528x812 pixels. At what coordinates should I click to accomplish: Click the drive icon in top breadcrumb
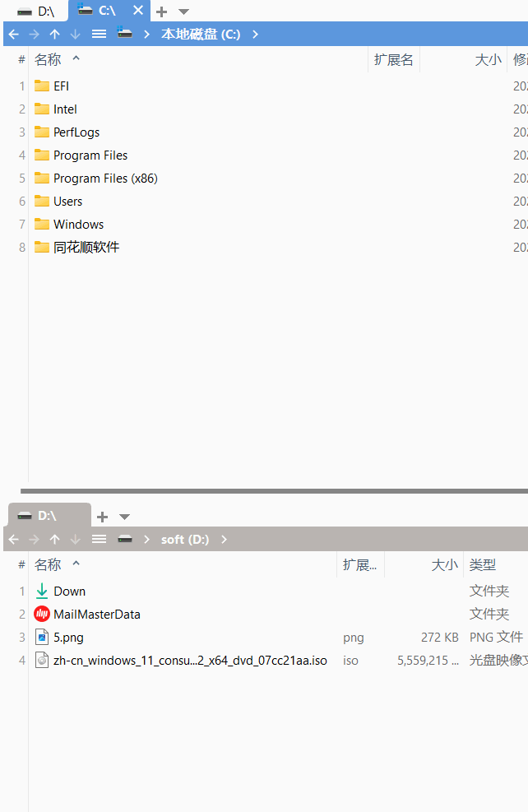125,34
